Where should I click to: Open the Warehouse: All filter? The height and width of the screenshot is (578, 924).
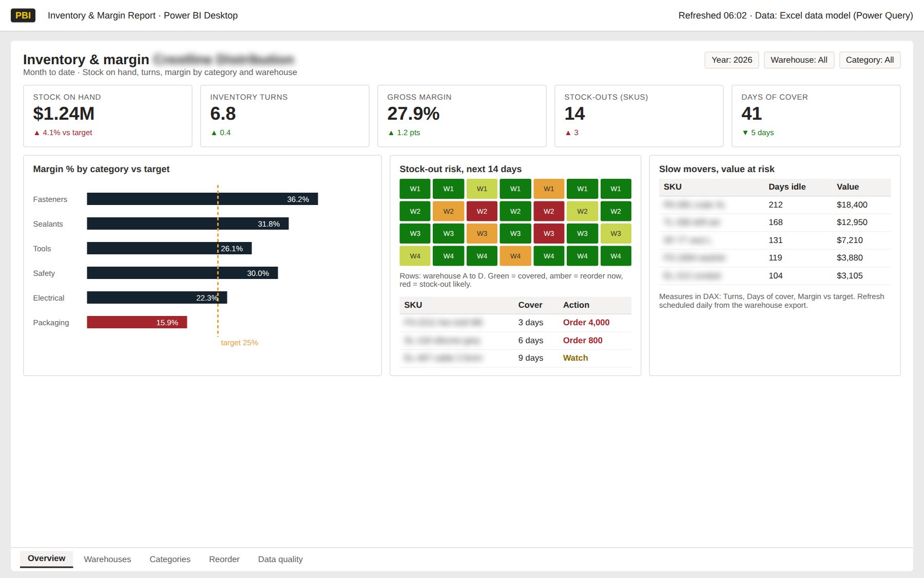[799, 60]
